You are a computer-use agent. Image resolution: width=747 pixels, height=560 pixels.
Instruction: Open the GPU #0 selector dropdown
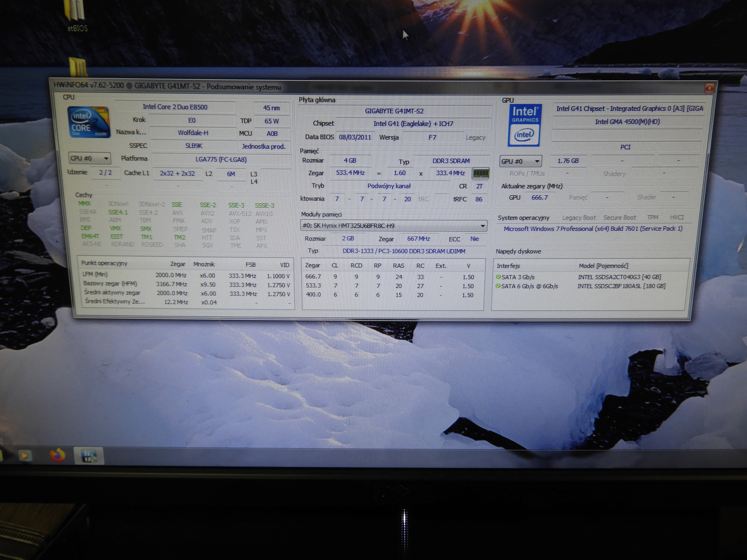[x=520, y=161]
